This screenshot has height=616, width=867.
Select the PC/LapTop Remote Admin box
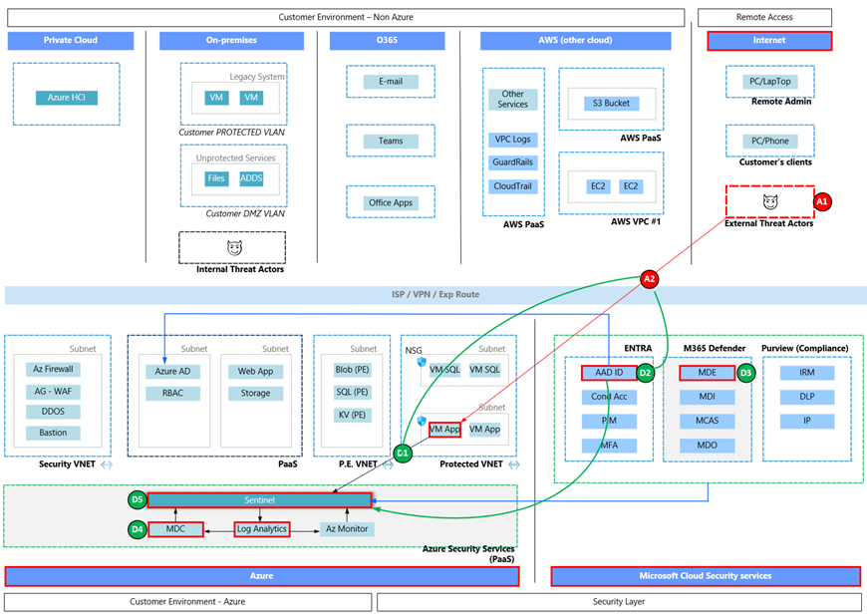pyautogui.click(x=770, y=82)
